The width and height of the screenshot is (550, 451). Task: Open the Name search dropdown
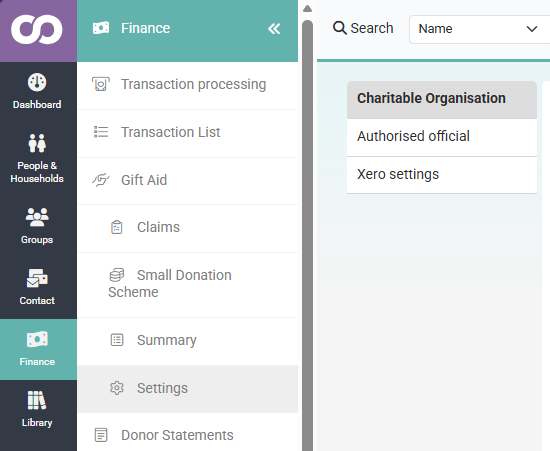pos(479,29)
